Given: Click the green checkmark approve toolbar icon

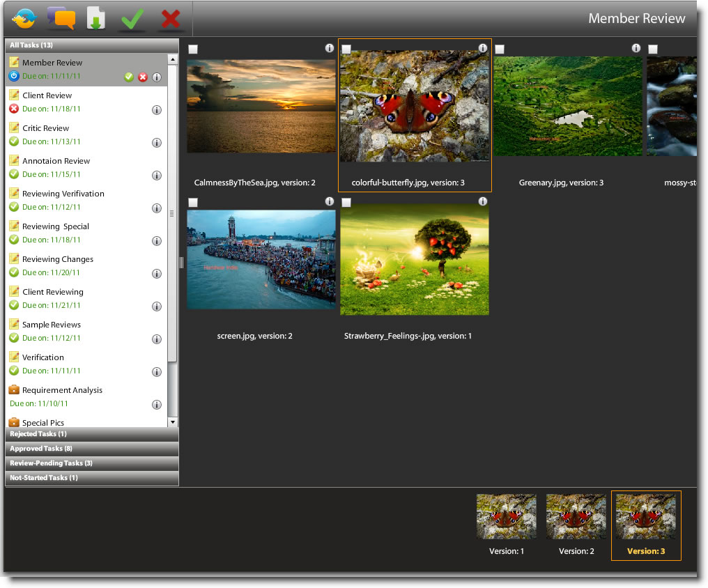Looking at the screenshot, I should click(132, 19).
